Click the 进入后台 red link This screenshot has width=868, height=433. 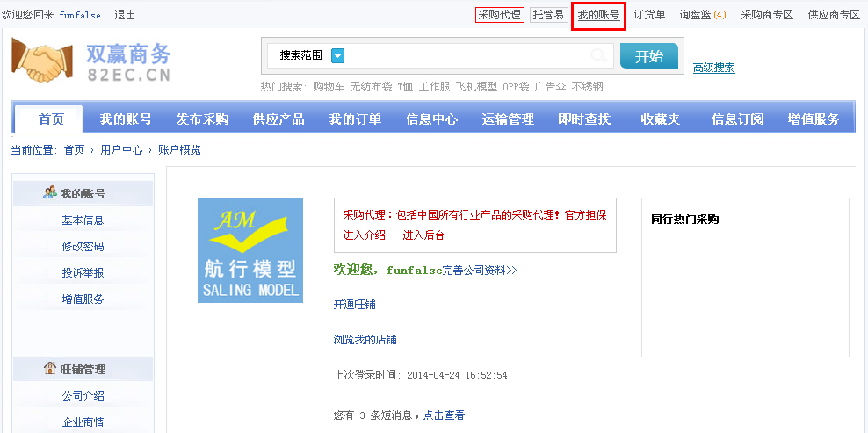click(x=423, y=235)
